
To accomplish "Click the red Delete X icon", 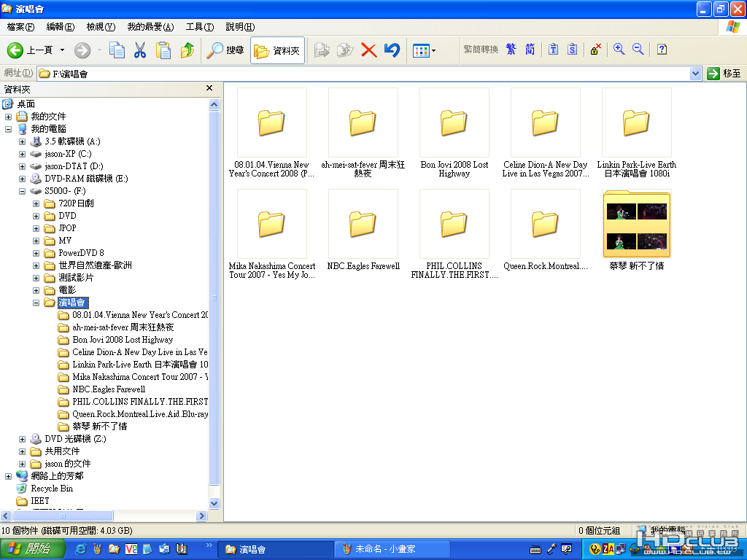I will point(368,50).
